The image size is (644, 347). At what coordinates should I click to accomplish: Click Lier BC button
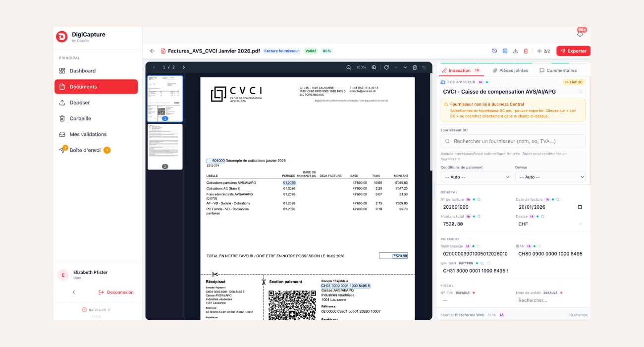(574, 82)
